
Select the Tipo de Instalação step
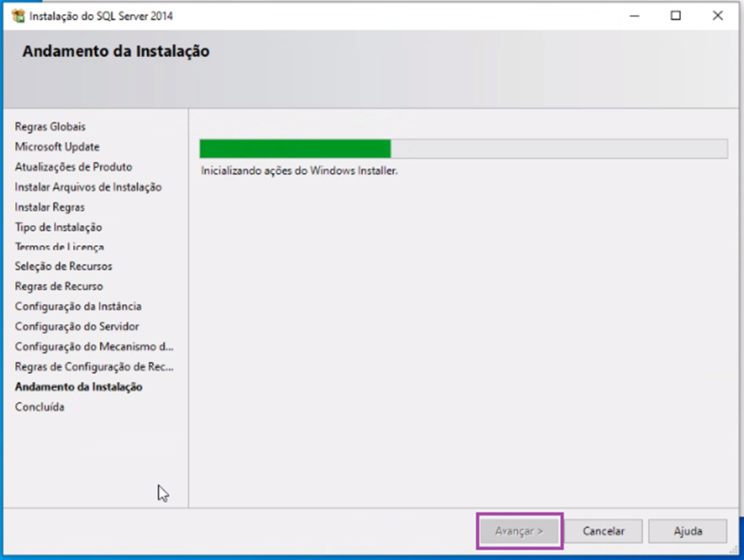59,228
